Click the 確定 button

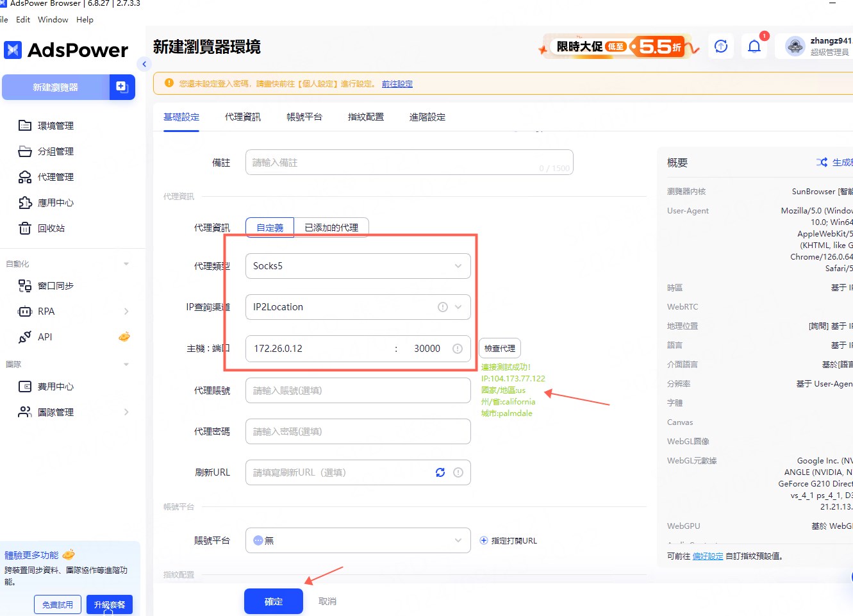(x=274, y=601)
